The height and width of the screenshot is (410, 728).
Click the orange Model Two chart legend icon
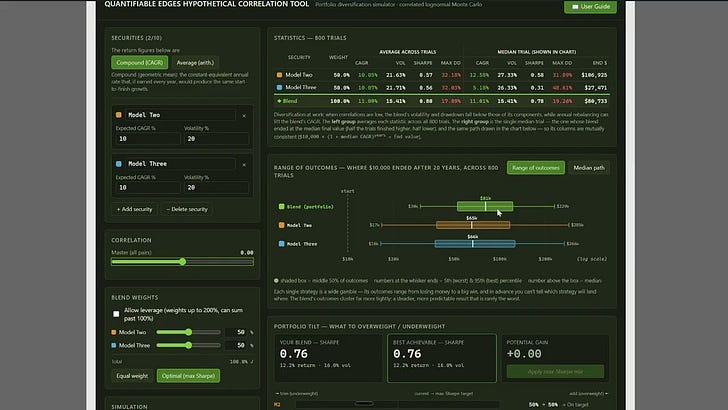281,225
